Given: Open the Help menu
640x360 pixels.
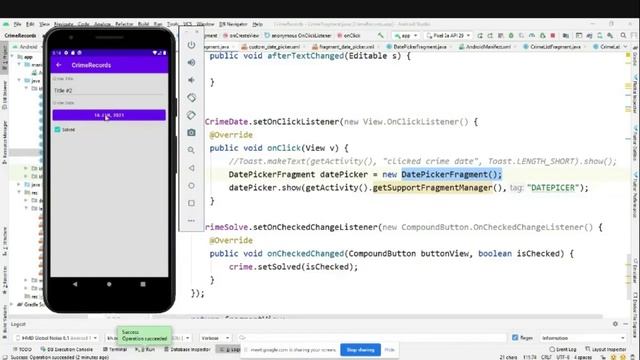Looking at the screenshot, I should 258,24.
